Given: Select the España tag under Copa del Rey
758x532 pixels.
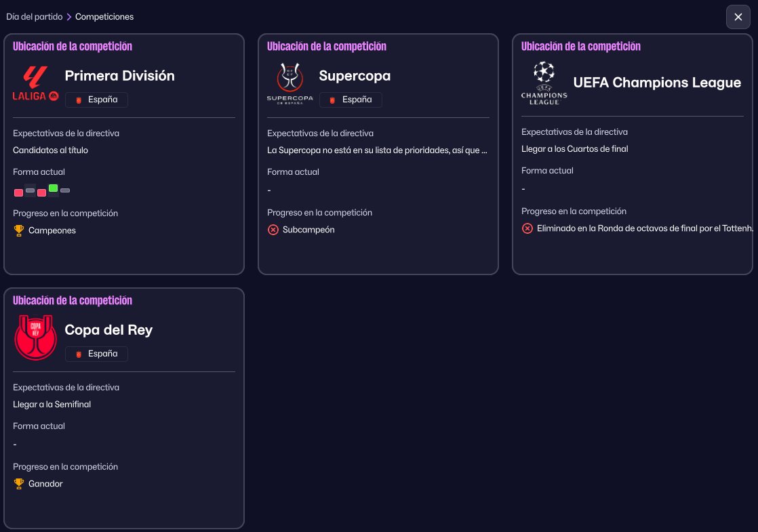Looking at the screenshot, I should (96, 354).
